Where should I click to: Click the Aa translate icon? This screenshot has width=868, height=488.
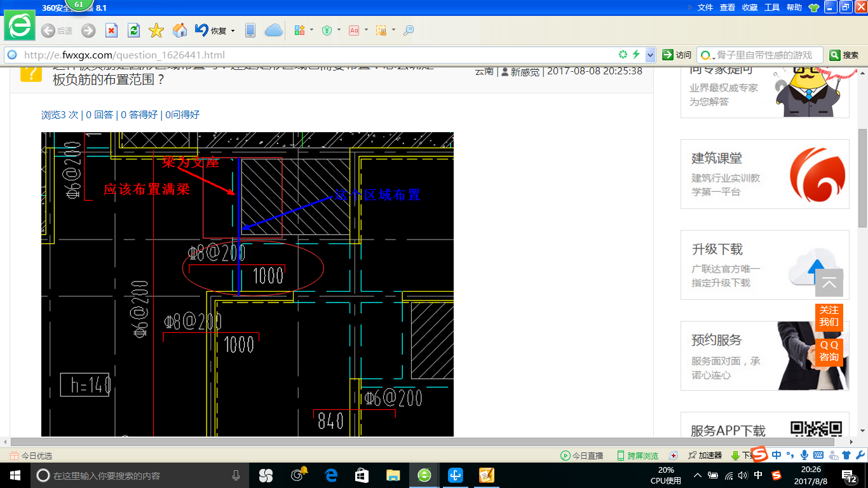coord(354,30)
